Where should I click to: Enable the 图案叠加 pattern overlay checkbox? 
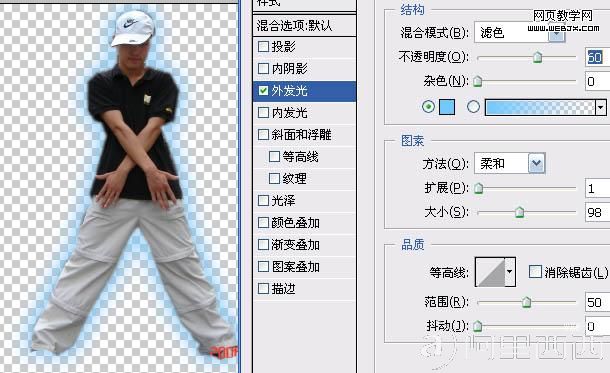point(263,266)
